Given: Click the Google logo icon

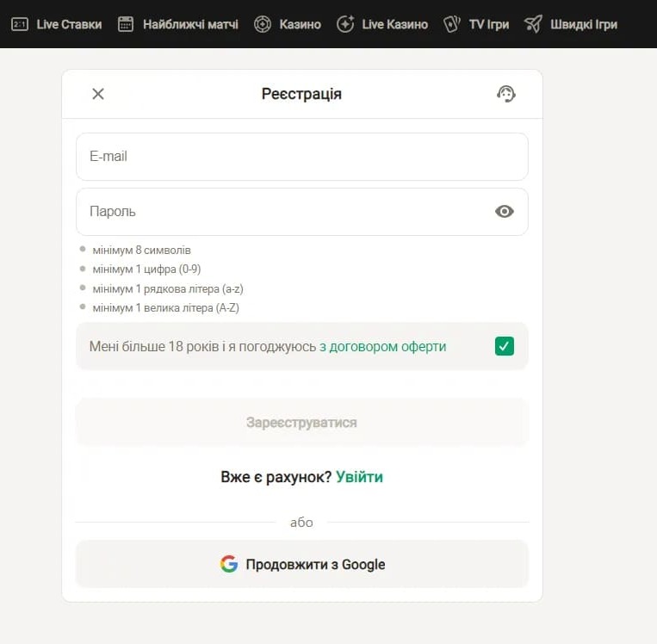Looking at the screenshot, I should 228,565.
